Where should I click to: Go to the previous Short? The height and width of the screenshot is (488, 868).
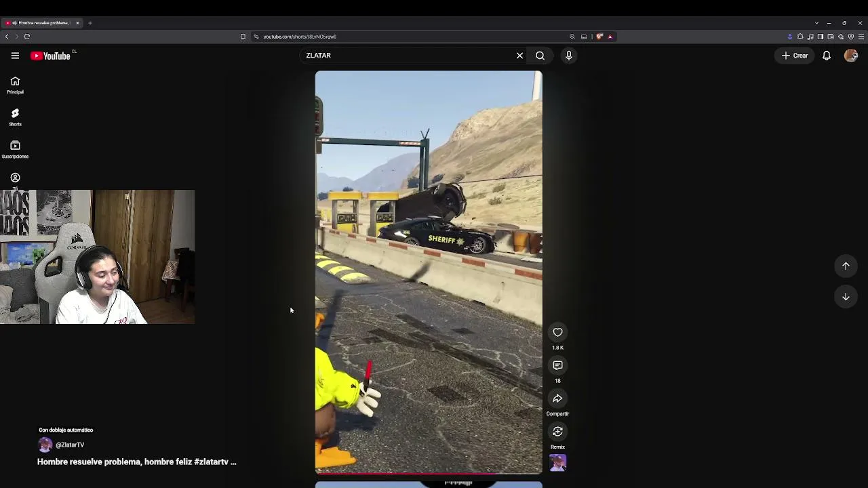846,266
